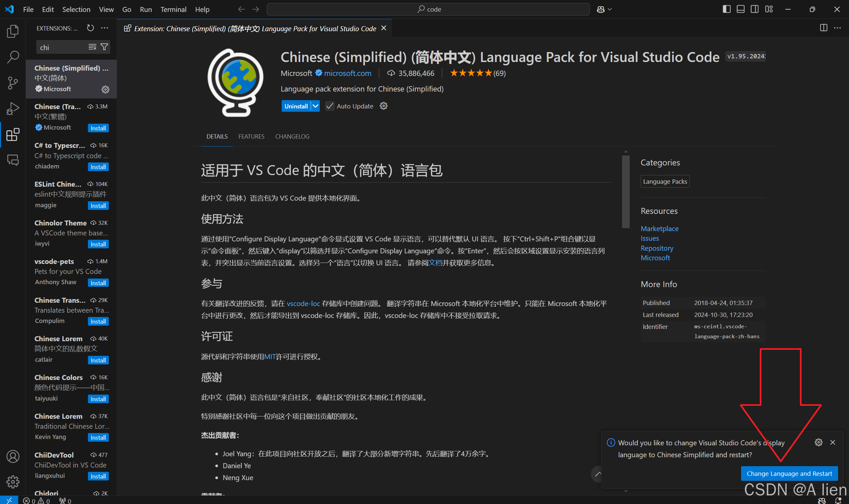Screen dimensions: 849x504
Task: Open the Terminal menu
Action: [173, 9]
